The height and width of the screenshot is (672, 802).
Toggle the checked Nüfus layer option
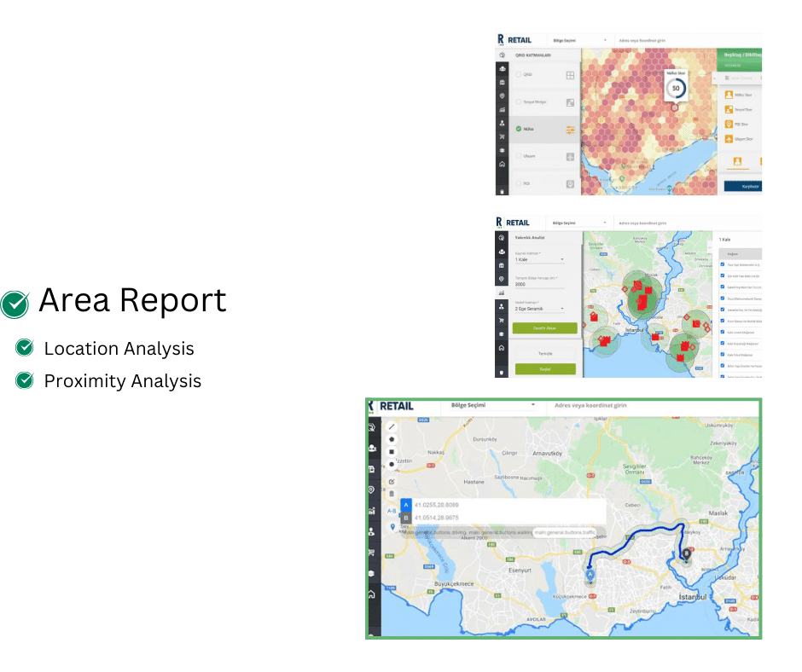click(x=519, y=129)
